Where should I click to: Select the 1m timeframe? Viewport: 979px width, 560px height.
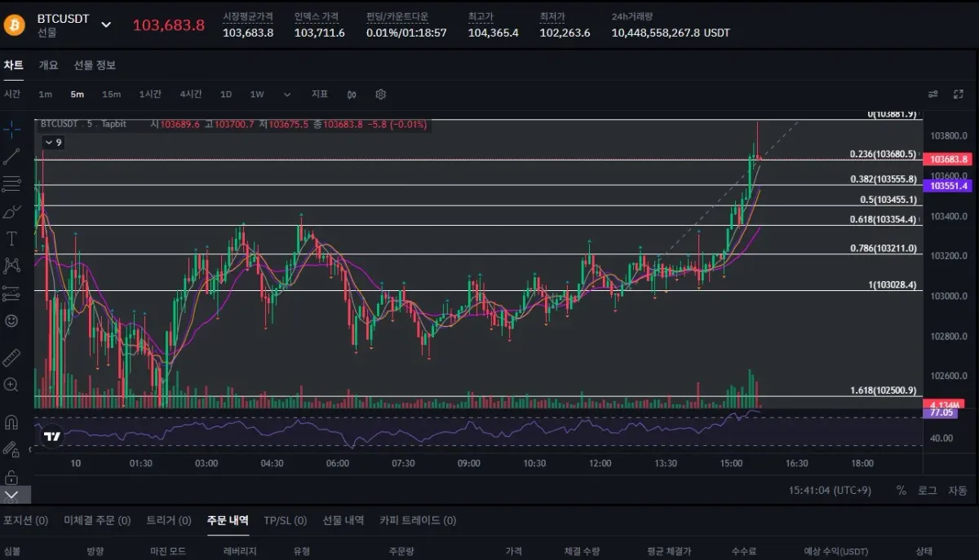(x=45, y=95)
